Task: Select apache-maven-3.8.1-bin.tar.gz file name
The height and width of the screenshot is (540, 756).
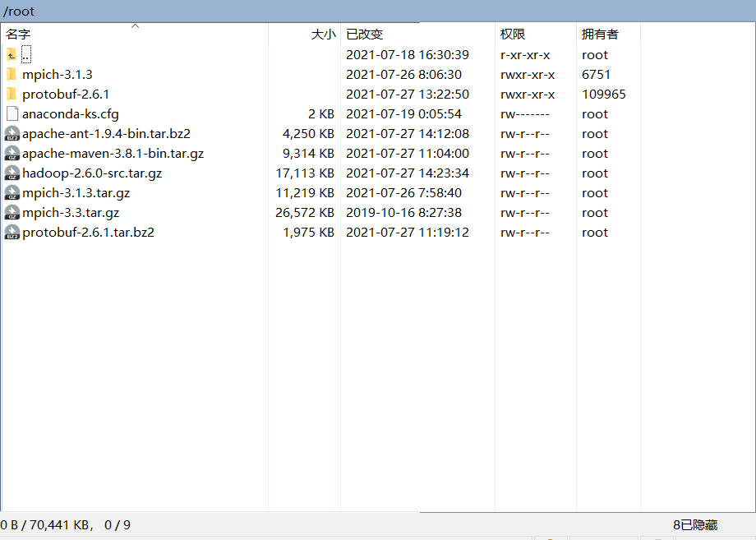Action: (x=113, y=154)
